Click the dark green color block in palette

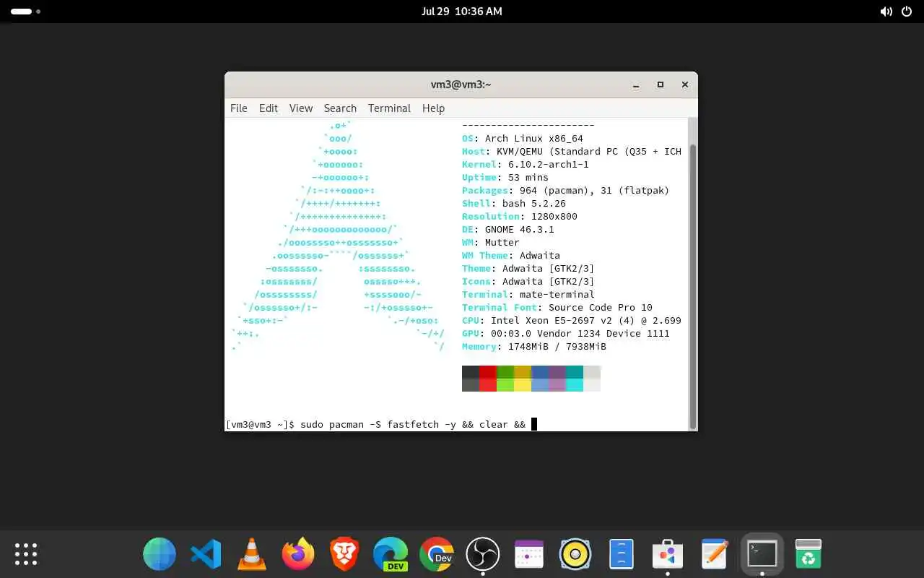[505, 372]
